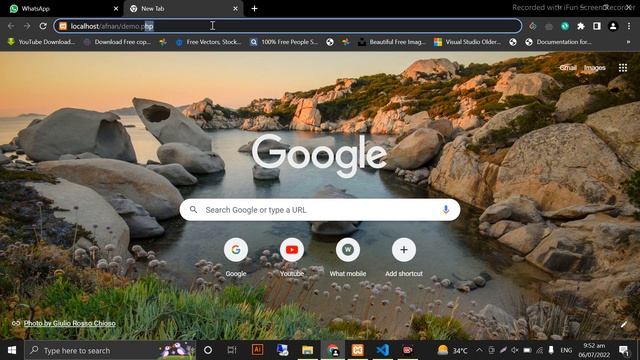Open the Download Free cop... bookmark
Image resolution: width=640 pixels, height=360 pixels.
tap(117, 42)
